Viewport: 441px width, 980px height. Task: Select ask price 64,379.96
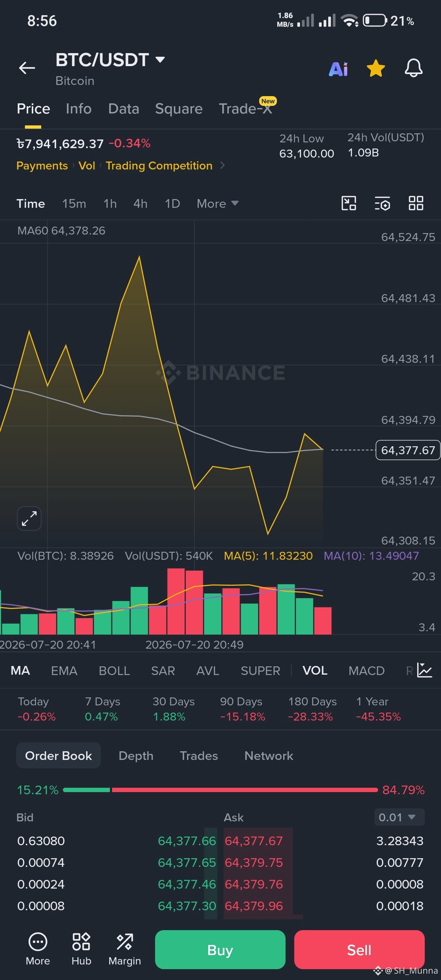pos(254,906)
